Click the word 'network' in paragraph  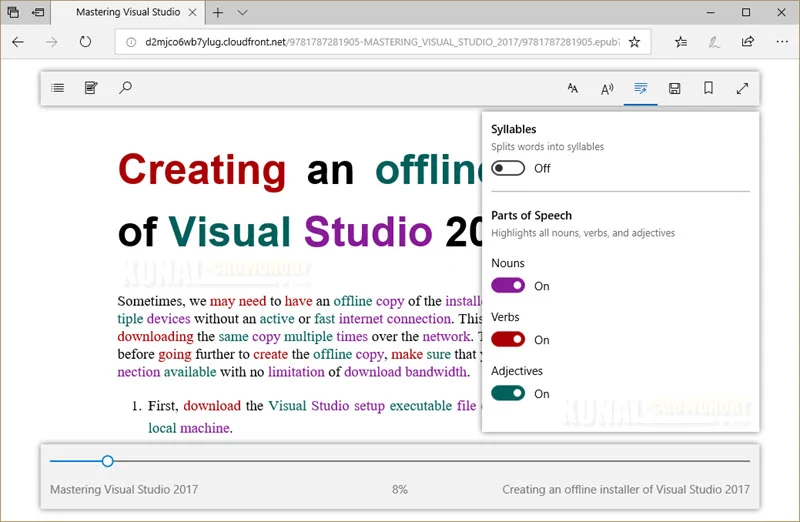(446, 337)
